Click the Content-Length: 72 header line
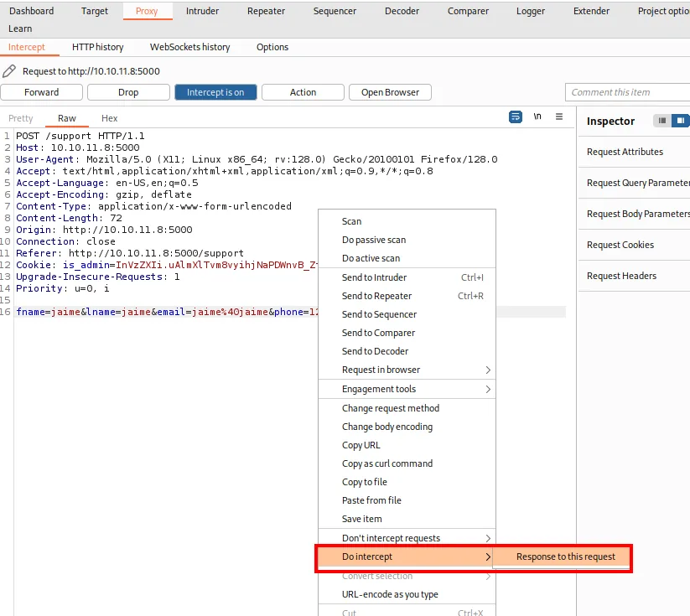 69,218
